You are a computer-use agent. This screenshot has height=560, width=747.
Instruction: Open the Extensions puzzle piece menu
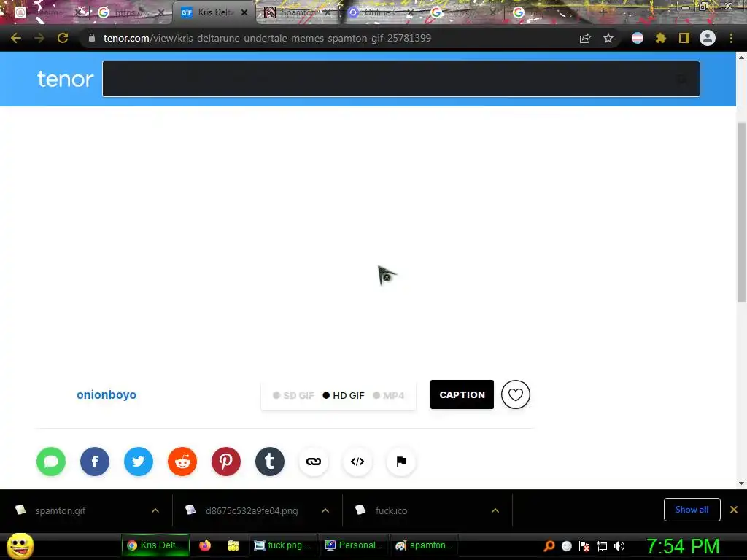point(660,38)
